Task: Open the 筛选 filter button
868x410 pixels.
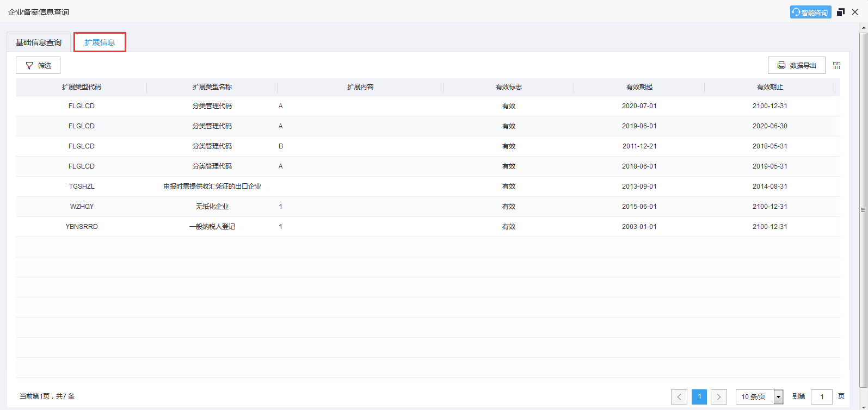Action: click(38, 65)
